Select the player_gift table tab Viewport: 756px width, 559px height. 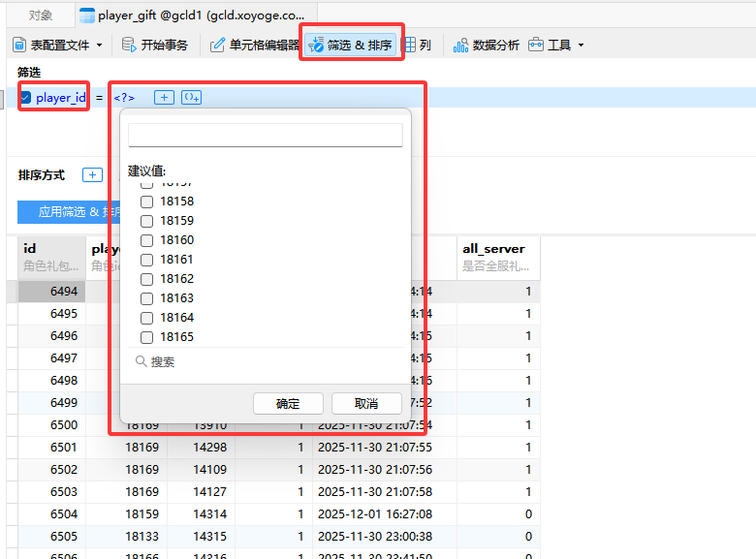(x=194, y=15)
